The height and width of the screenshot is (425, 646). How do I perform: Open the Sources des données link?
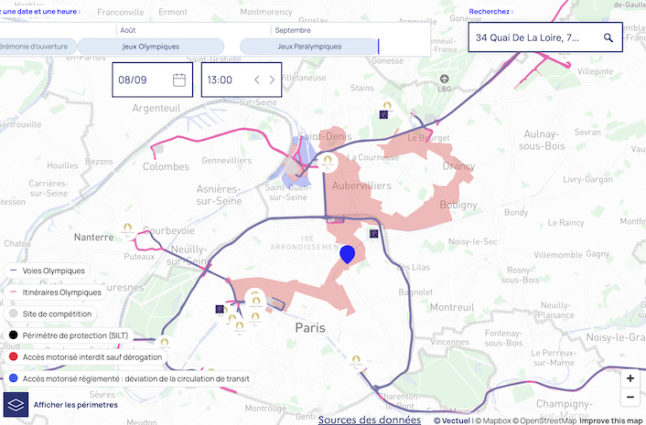[369, 419]
